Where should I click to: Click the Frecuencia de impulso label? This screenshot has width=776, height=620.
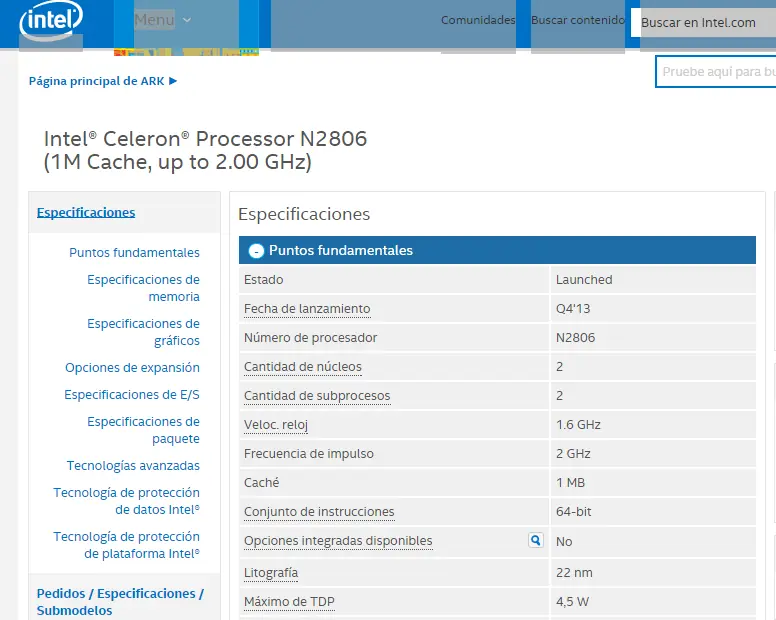(308, 454)
